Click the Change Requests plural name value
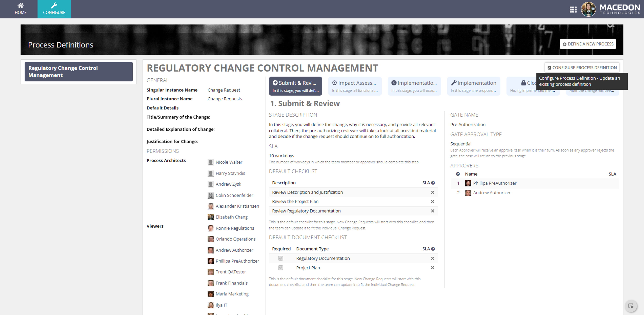The image size is (644, 315). click(x=225, y=99)
